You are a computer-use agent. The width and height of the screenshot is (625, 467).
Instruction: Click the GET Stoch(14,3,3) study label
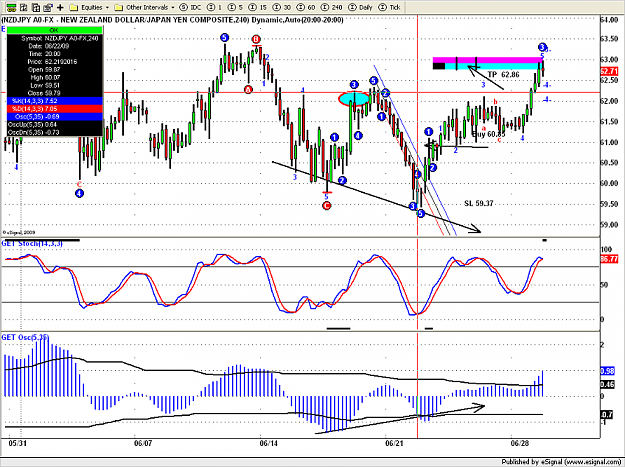pos(32,243)
